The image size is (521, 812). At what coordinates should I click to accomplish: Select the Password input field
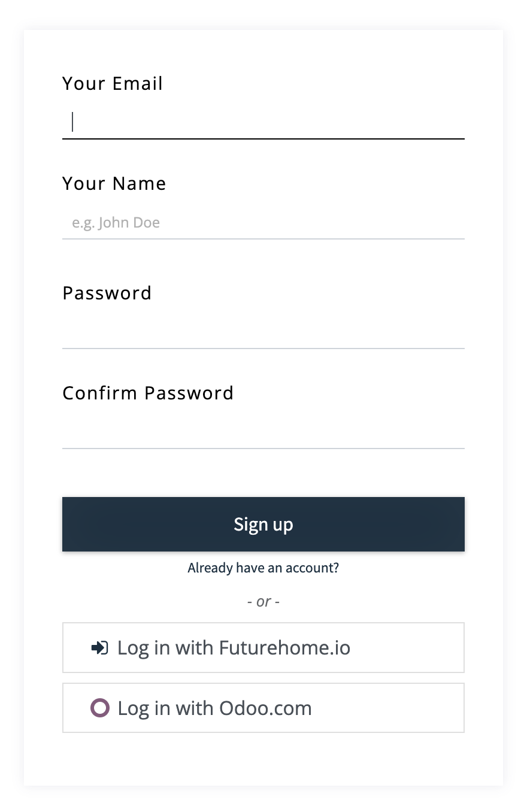click(263, 332)
